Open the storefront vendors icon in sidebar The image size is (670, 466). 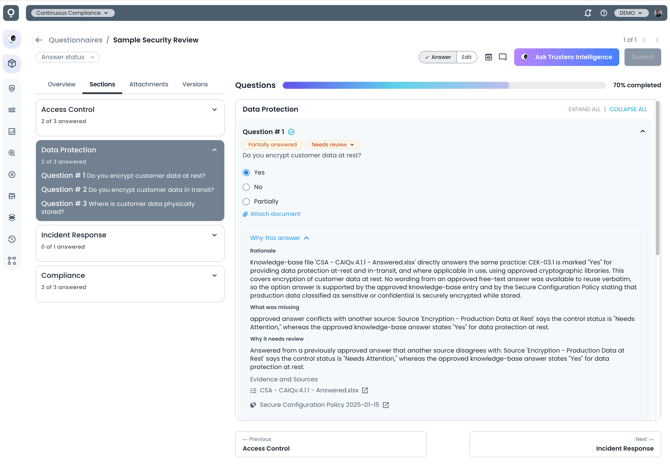12,196
